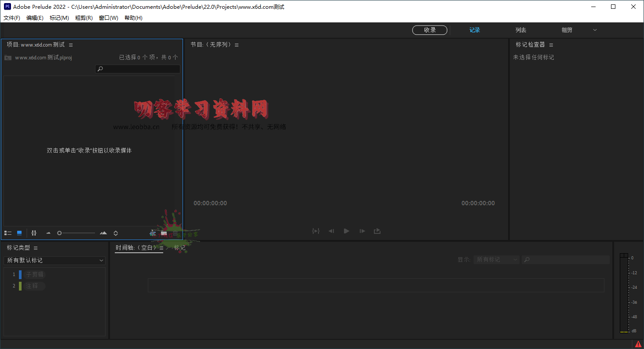The image size is (644, 349).
Task: Click the play in-to-out braces icon
Action: pyautogui.click(x=316, y=231)
